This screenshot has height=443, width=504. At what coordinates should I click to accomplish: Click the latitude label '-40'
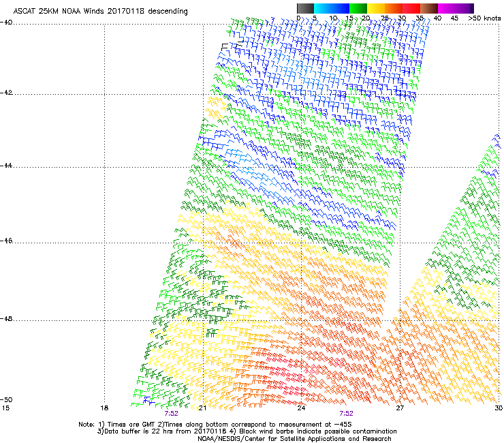(x=6, y=22)
